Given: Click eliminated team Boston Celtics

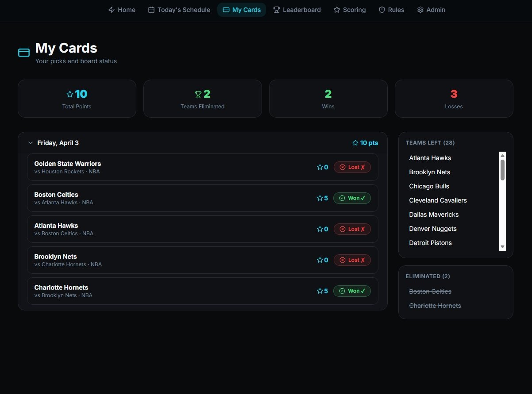Looking at the screenshot, I should (x=430, y=291).
